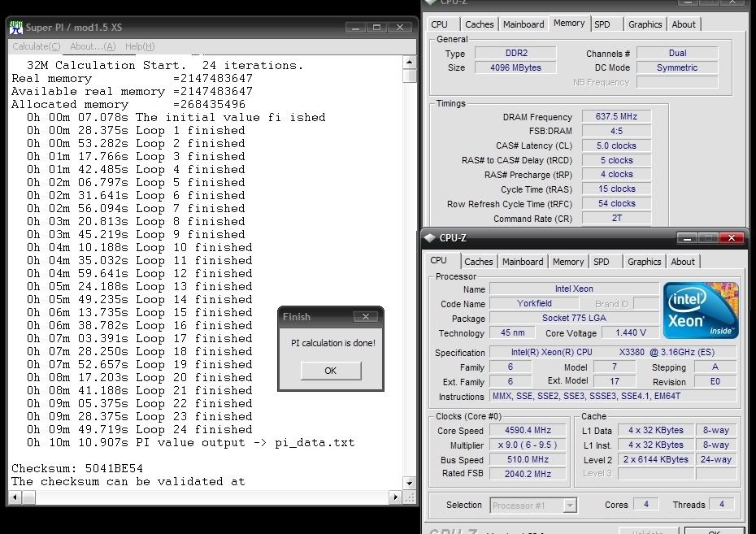Screen dimensions: 756x534
Task: Select the Memory tab in upper CPU-Z window
Action: 569,23
